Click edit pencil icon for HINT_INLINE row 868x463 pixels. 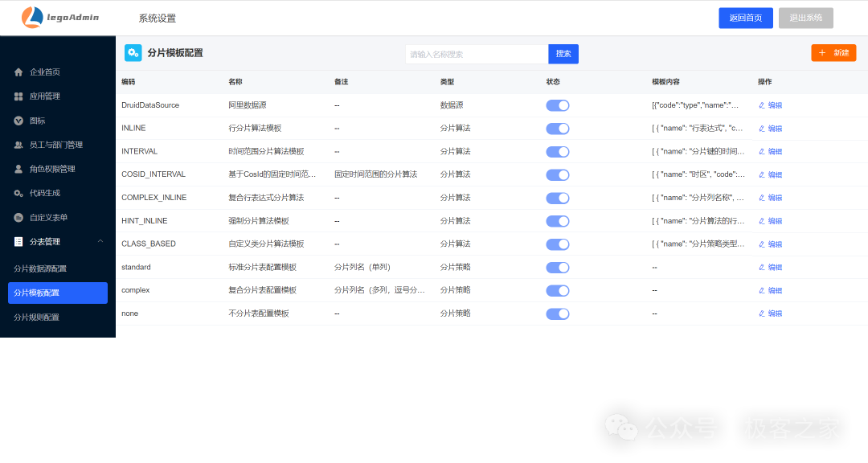pyautogui.click(x=762, y=221)
